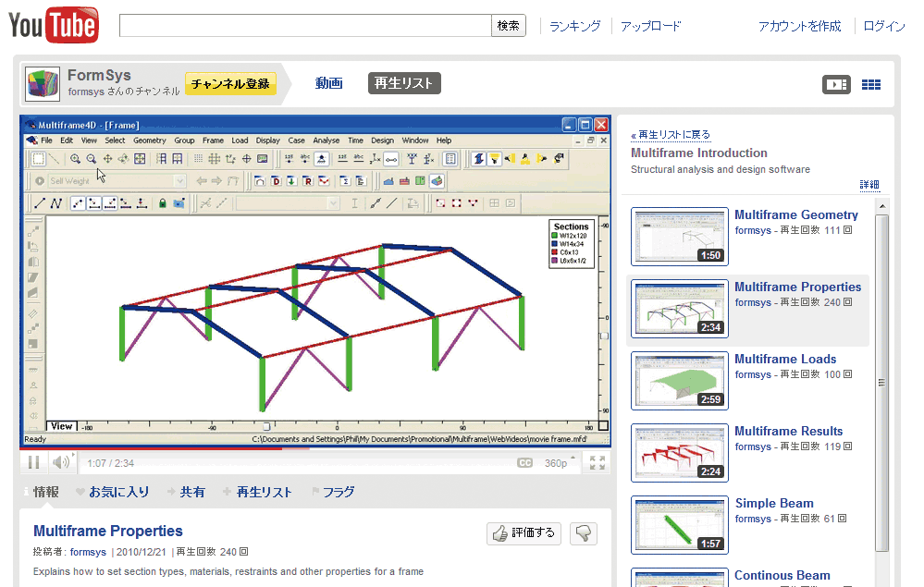924x587 pixels.
Task: Open the channel 動画 tab
Action: 328,83
